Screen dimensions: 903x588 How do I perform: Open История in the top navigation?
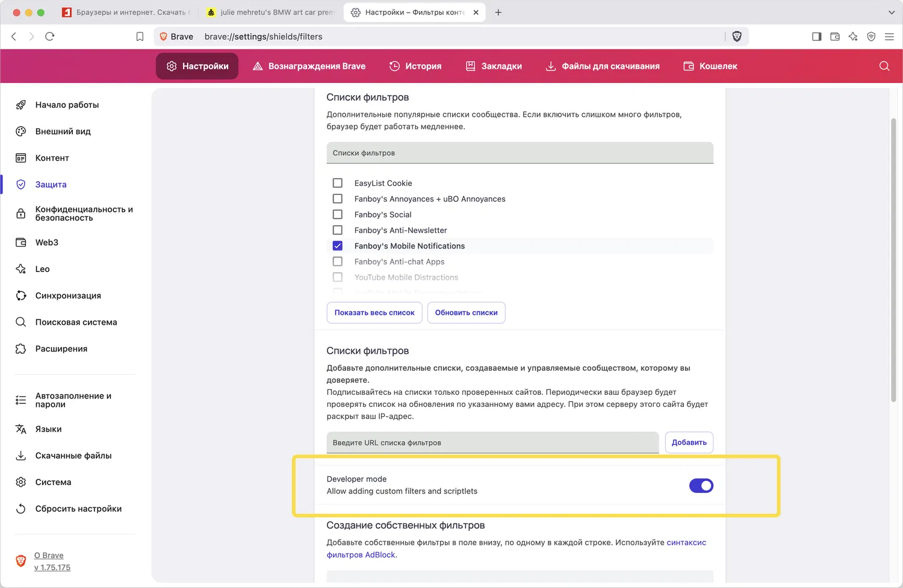pos(415,66)
